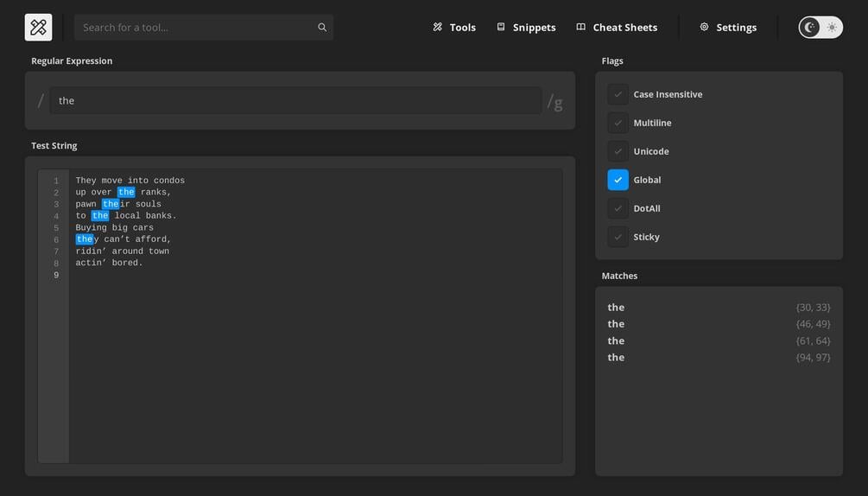Screen dimensions: 868x496
Task: Click the app logo icon
Action: point(38,27)
